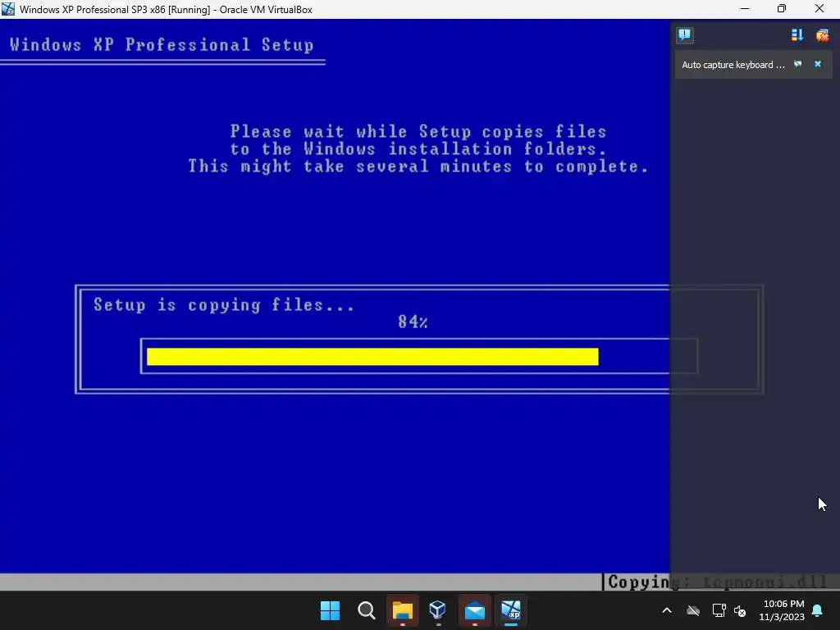This screenshot has width=840, height=630.
Task: Restore down the VirtualBox VM window
Action: [x=782, y=9]
